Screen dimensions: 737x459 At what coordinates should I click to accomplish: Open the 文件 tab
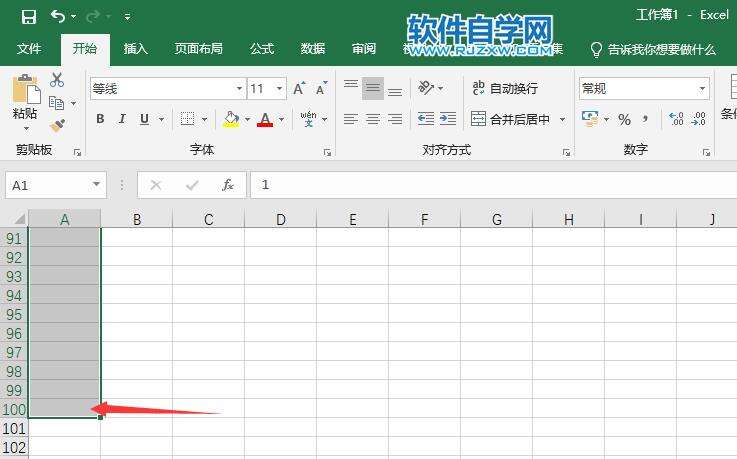coord(29,48)
